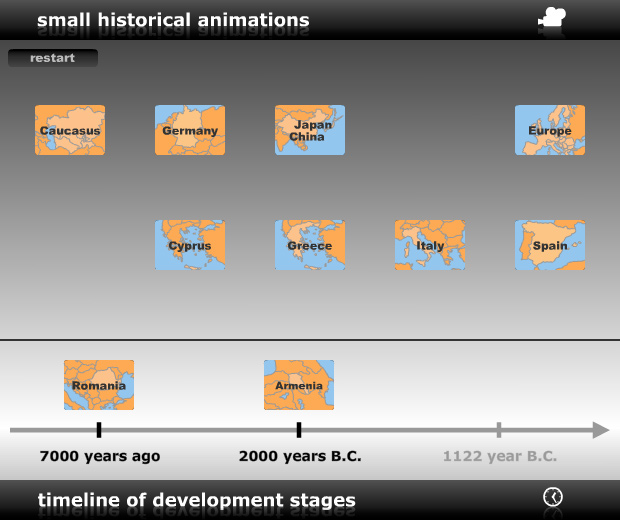Click the movie camera icon in header
The width and height of the screenshot is (620, 520).
pyautogui.click(x=552, y=18)
